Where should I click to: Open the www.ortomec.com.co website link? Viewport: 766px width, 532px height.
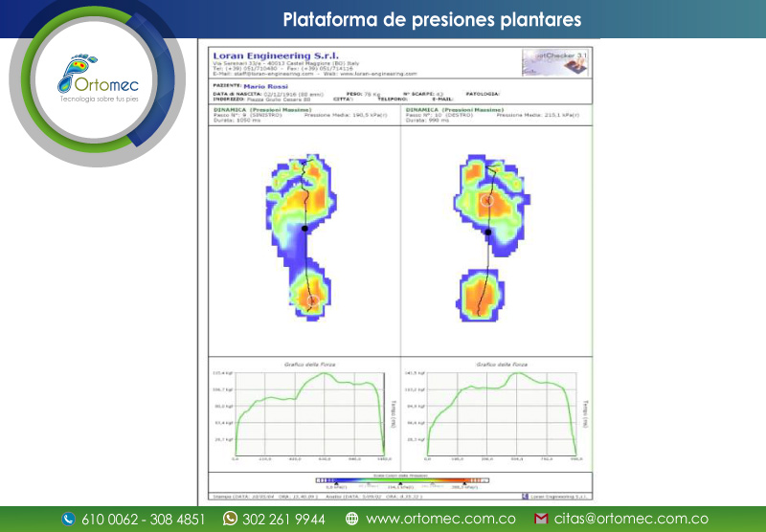tap(440, 520)
